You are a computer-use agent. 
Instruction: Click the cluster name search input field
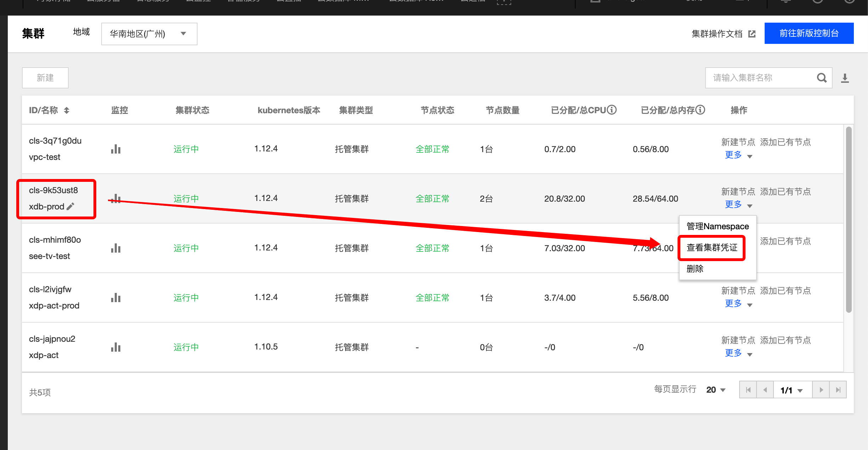pos(761,78)
